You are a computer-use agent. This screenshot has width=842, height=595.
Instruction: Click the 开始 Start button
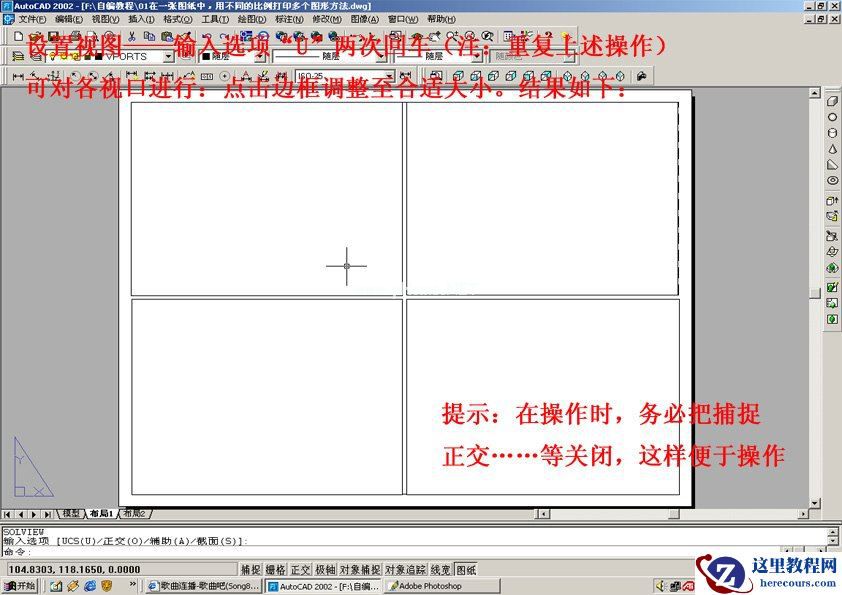tap(19, 586)
